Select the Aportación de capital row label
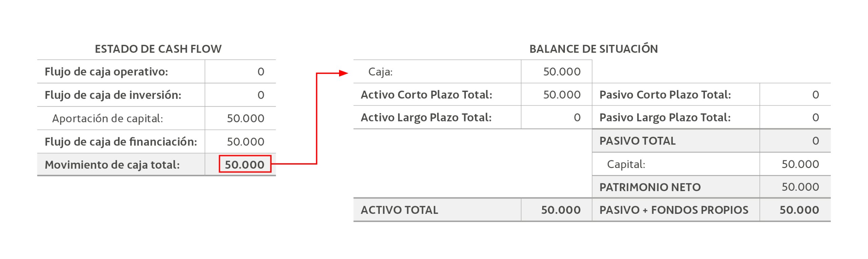 click(x=107, y=118)
